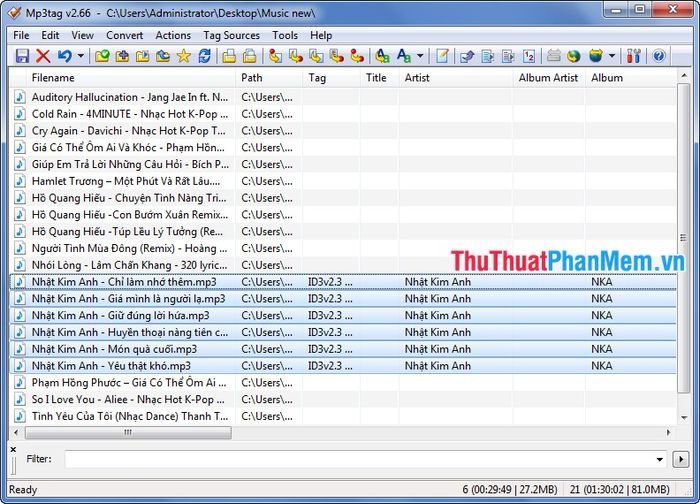700x504 pixels.
Task: Click the red X Remove tag icon
Action: click(x=43, y=56)
